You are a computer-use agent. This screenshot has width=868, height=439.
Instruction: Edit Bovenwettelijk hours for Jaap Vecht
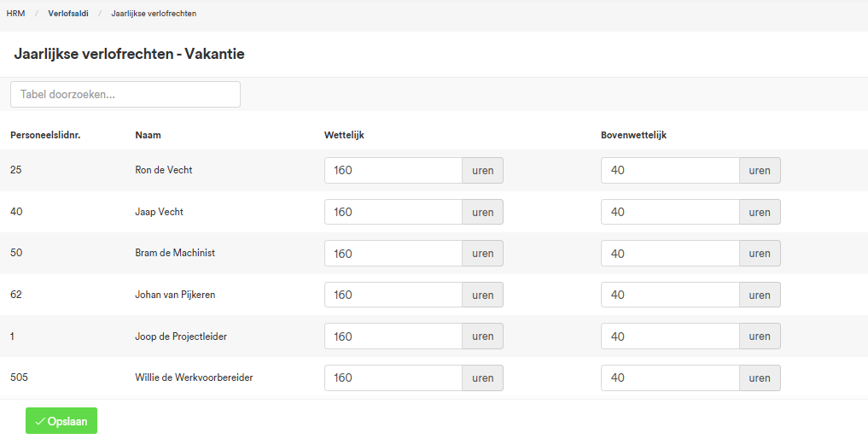[670, 212]
